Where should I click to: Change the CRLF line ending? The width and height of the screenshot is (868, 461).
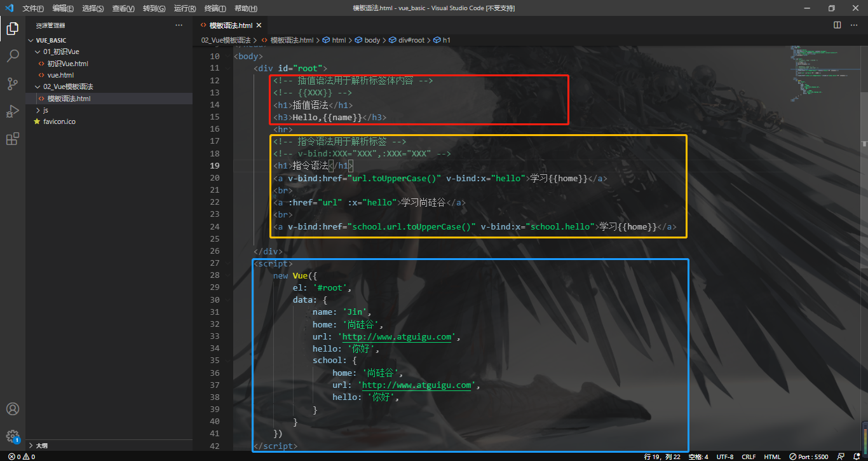(x=749, y=457)
